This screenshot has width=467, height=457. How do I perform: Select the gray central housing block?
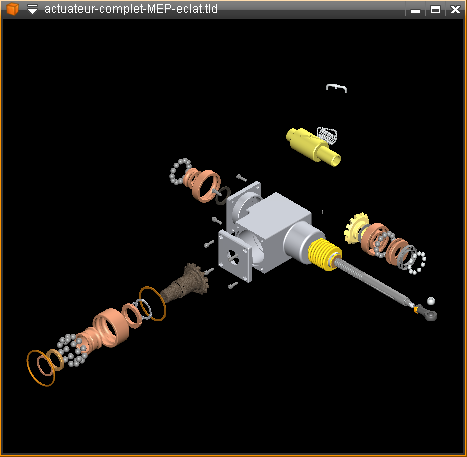[272, 230]
